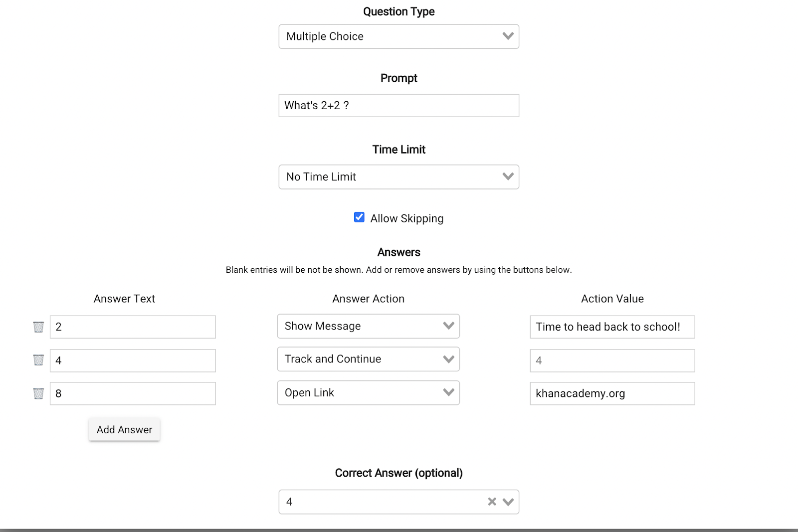
Task: Click the action value field showing 4
Action: pos(612,360)
